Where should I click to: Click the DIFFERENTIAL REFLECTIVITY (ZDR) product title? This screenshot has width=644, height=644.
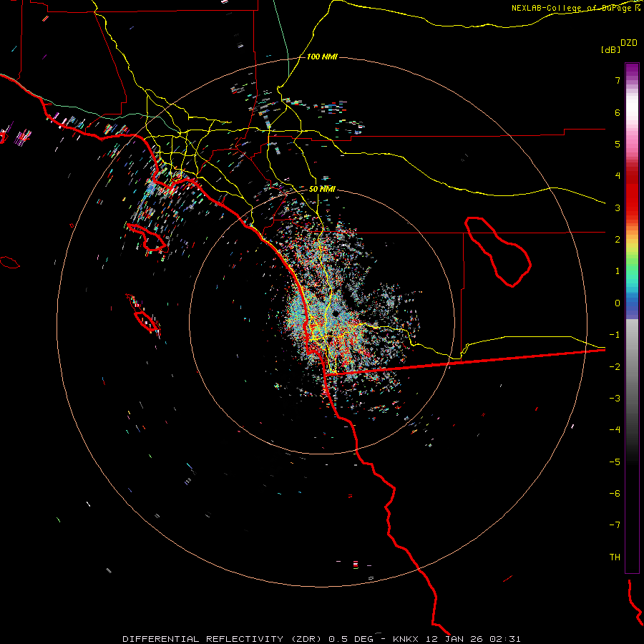coord(248,639)
